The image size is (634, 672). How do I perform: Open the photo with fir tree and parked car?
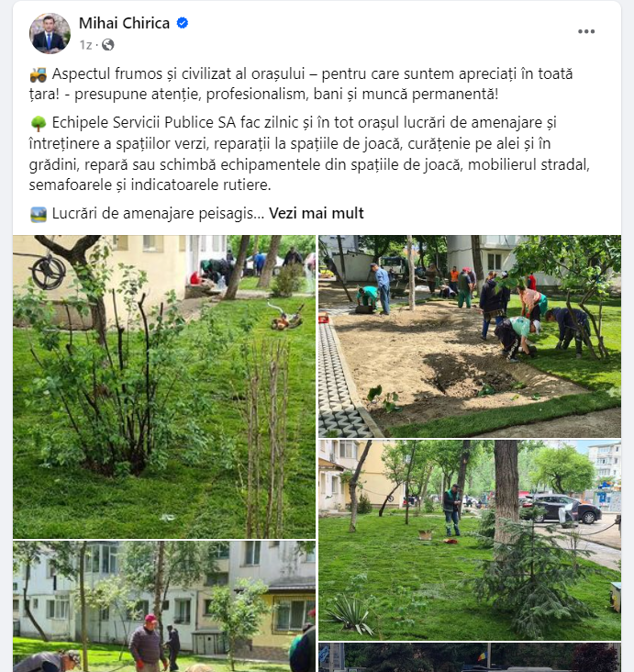pyautogui.click(x=470, y=540)
